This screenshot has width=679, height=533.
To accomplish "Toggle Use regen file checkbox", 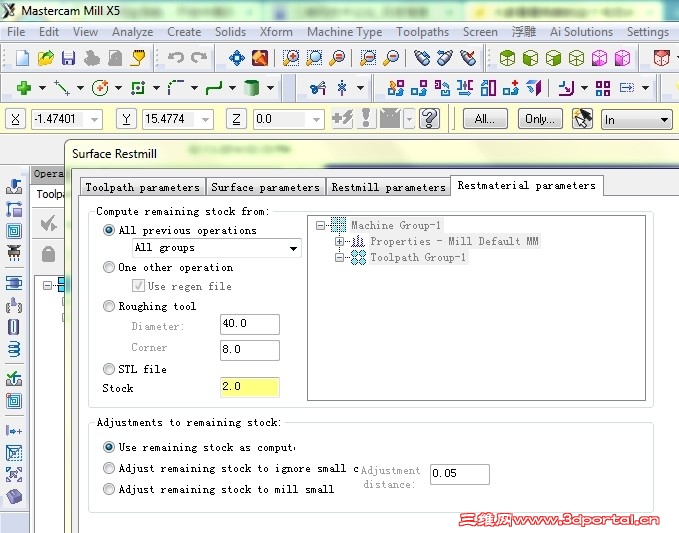I will pyautogui.click(x=138, y=286).
